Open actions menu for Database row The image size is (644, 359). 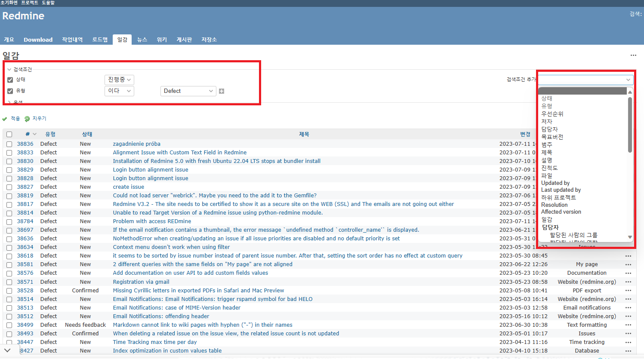[629, 351]
